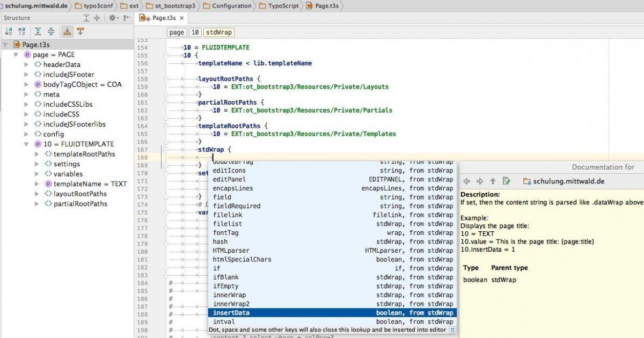This screenshot has height=338, width=644.
Task: Click 'ot_bootstrap3' in the breadcrumb bar
Action: (x=174, y=5)
